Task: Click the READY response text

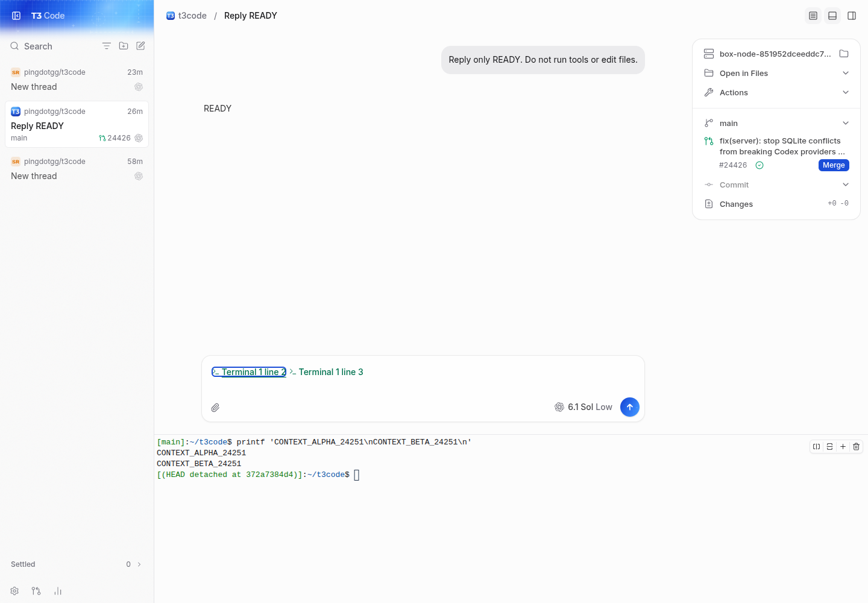Action: (218, 109)
